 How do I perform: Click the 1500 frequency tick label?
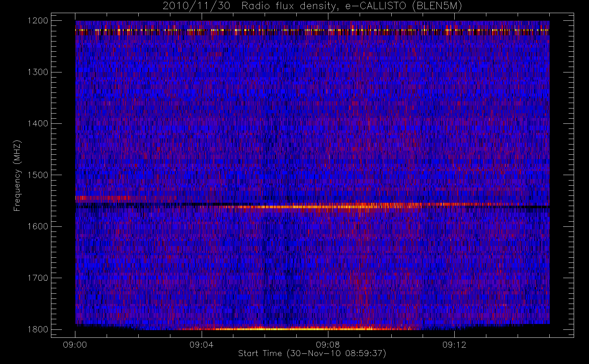[38, 175]
